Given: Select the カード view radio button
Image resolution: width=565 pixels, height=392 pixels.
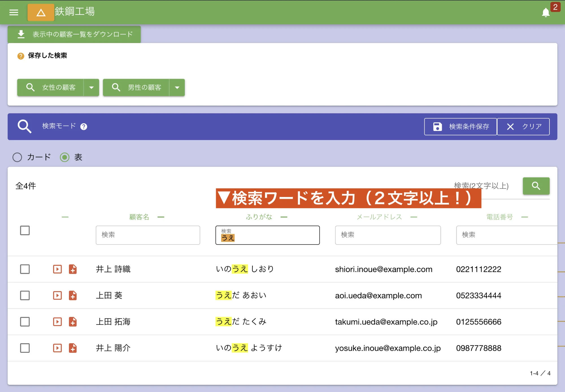Looking at the screenshot, I should click(17, 157).
